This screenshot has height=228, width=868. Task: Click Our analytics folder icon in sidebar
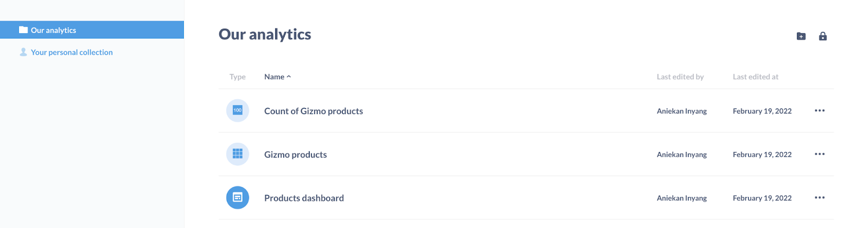pos(23,30)
